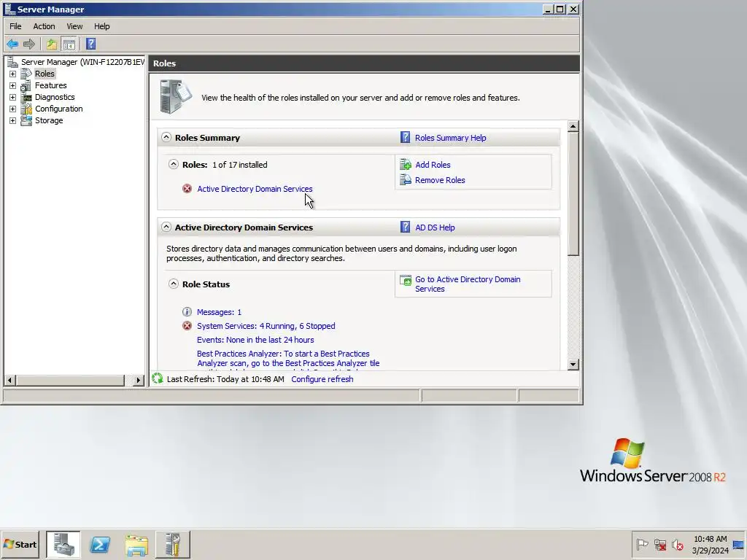
Task: Click the AD DS Help question icon
Action: pos(406,227)
